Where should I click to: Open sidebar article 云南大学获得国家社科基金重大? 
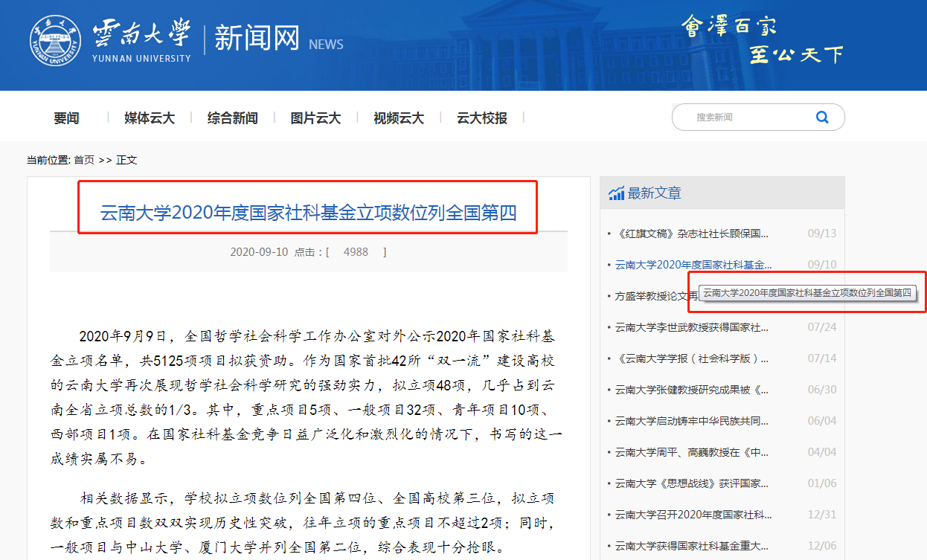[x=692, y=546]
